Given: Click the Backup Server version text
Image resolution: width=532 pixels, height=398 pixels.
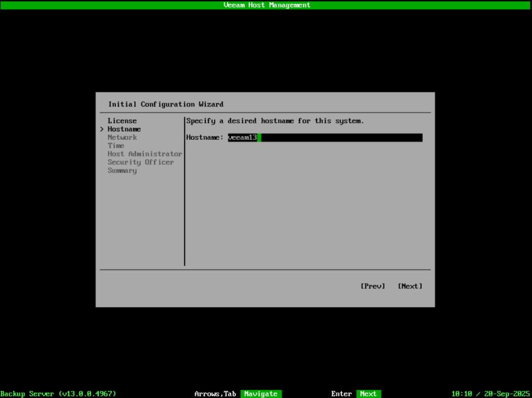Looking at the screenshot, I should coord(58,394).
